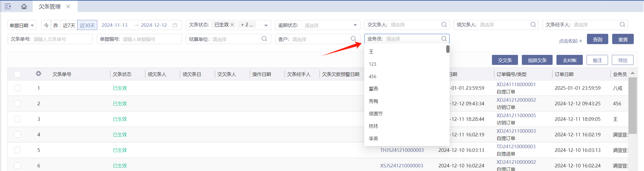
Task: Select the checkbox for row 1
Action: coord(17,88)
